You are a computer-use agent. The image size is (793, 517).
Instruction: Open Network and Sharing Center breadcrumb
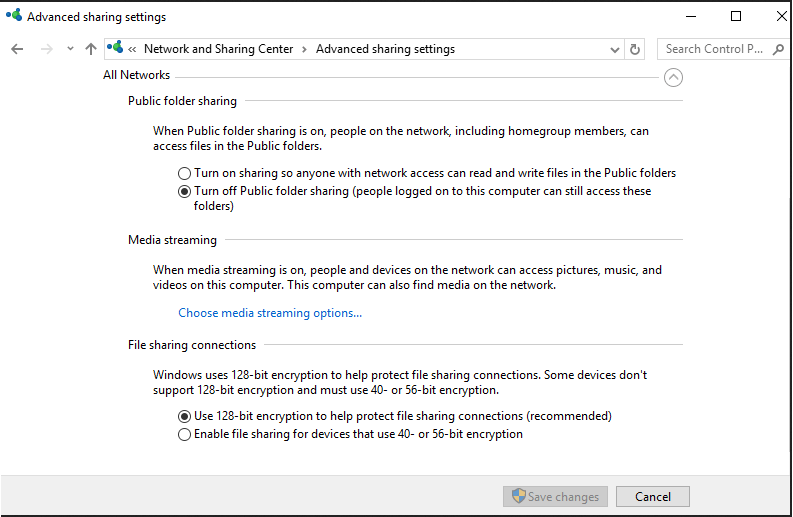pyautogui.click(x=218, y=49)
